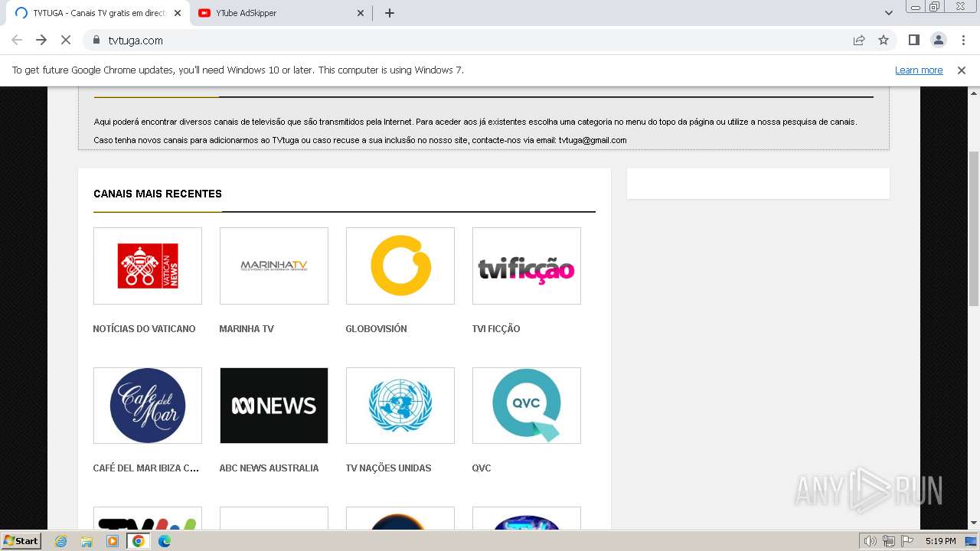Open Windows Explorer from the taskbar
Viewport: 980px width, 551px height.
[x=87, y=541]
